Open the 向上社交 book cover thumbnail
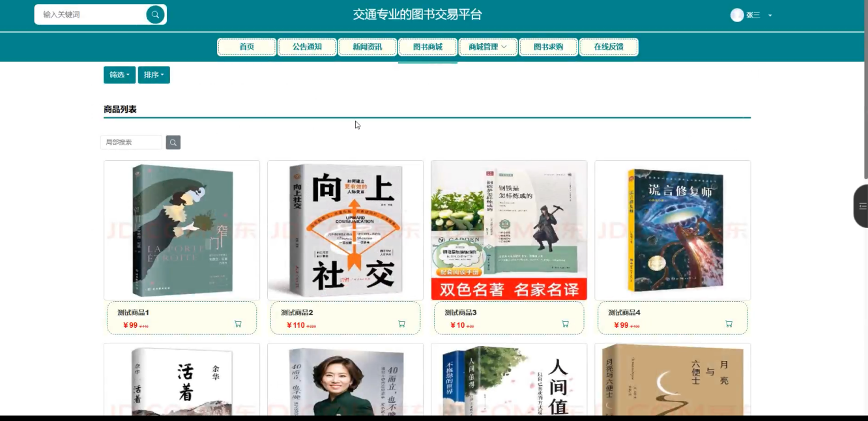Viewport: 868px width, 421px height. [345, 230]
